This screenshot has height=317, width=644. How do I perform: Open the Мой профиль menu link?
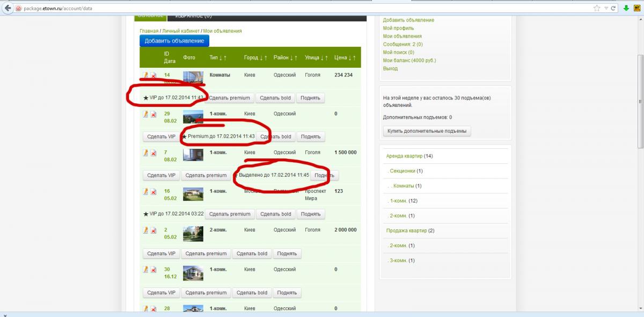(x=398, y=28)
